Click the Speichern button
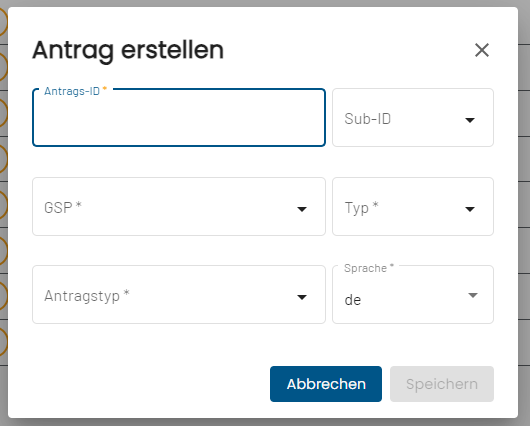 click(442, 384)
